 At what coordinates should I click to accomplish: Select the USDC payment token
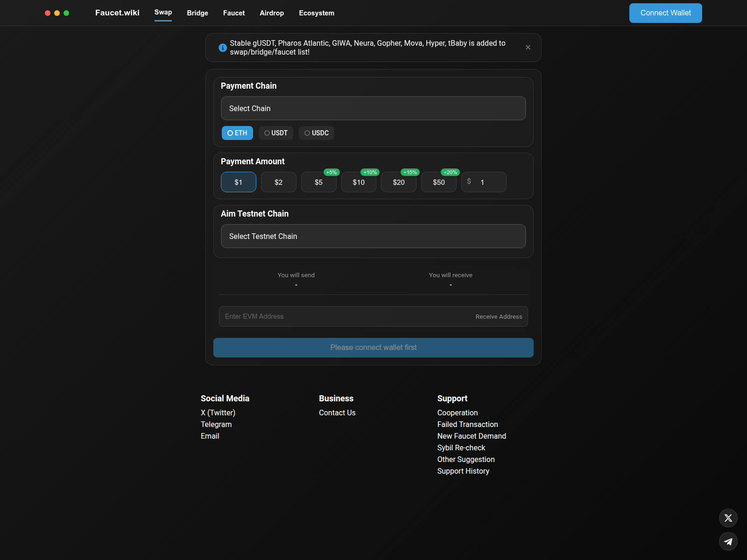coord(317,133)
